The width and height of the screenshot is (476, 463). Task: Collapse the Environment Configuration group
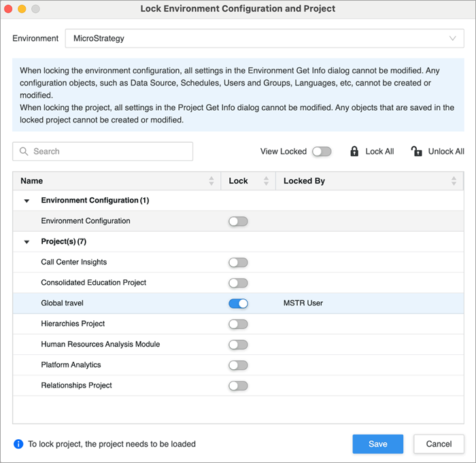tap(27, 201)
